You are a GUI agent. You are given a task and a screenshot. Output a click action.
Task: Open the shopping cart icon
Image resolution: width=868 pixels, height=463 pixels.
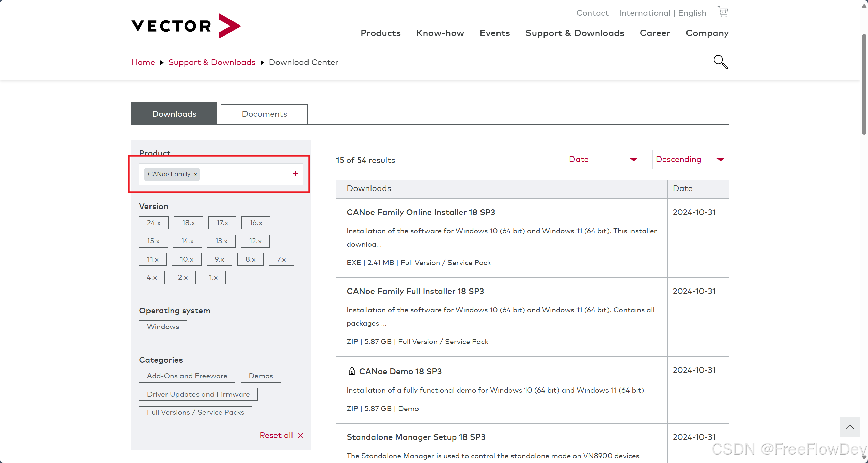[723, 12]
